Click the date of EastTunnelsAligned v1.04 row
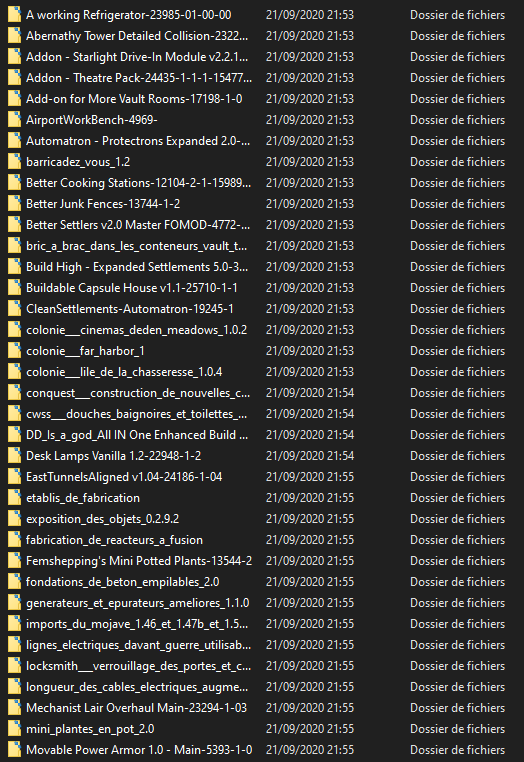 [x=310, y=477]
